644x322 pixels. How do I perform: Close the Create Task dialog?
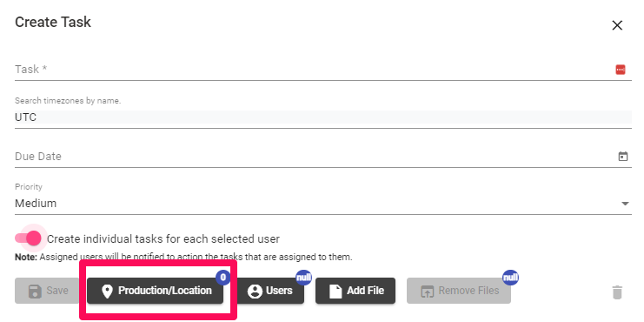[x=617, y=25]
